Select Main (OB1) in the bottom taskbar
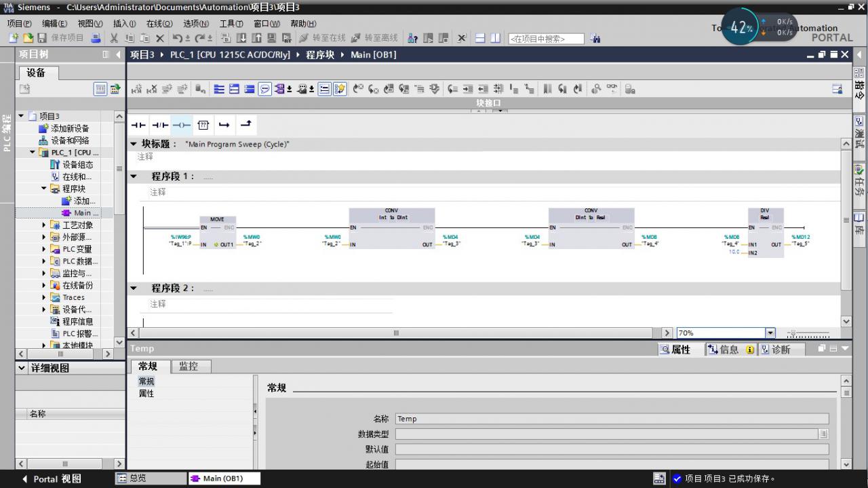868x488 pixels. 224,478
